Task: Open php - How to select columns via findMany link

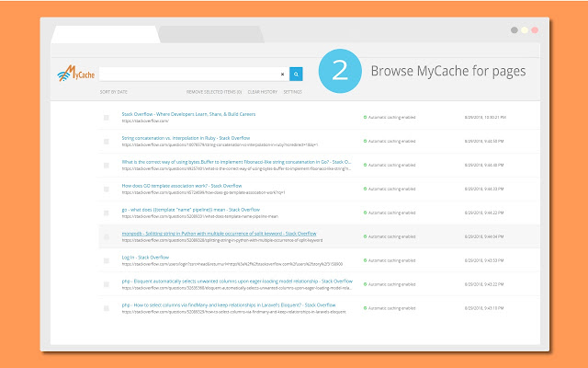Action: click(x=229, y=305)
